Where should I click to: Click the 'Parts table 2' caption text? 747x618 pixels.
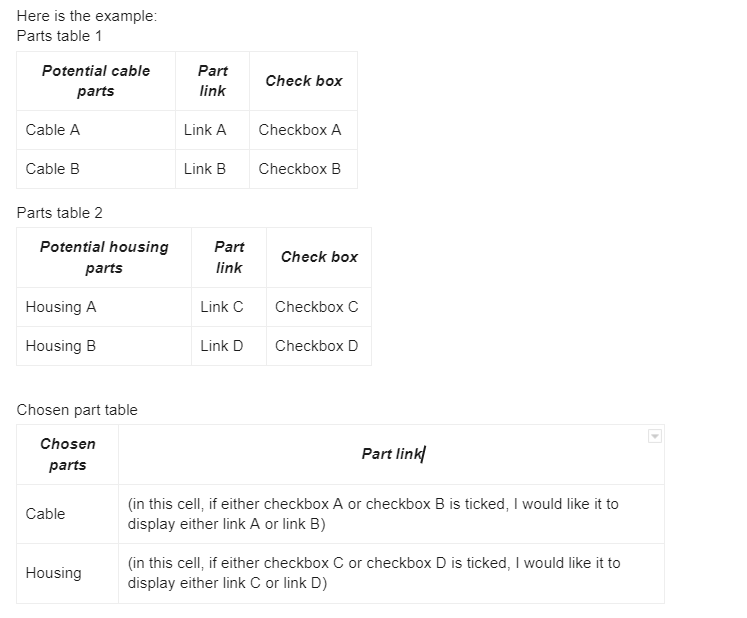(60, 213)
